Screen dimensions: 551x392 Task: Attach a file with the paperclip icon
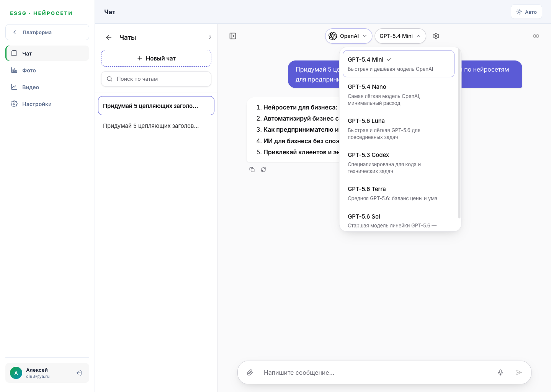(x=250, y=372)
